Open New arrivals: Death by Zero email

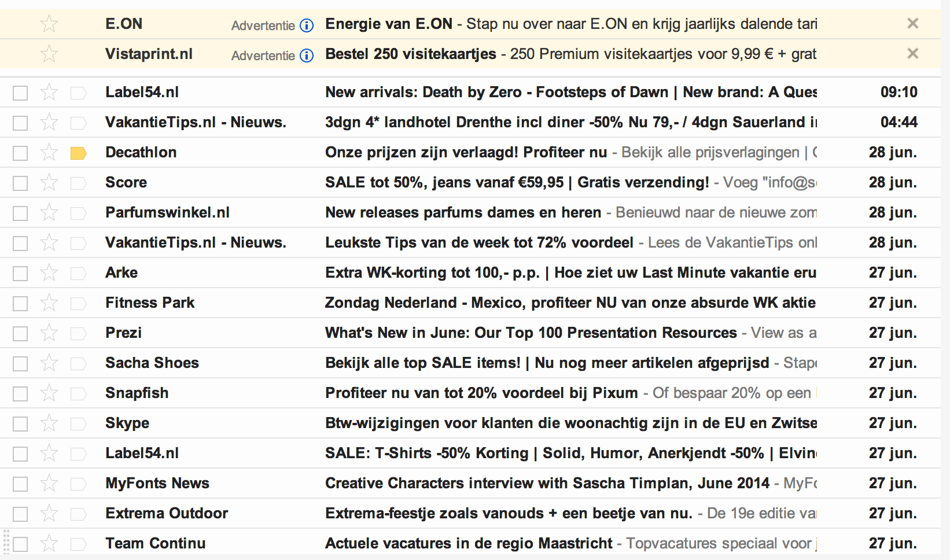click(x=571, y=92)
